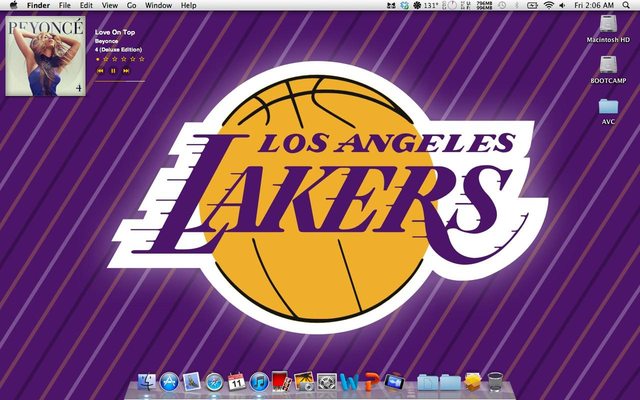Launch Microsoft Word blue W icon
The height and width of the screenshot is (400, 640).
pyautogui.click(x=349, y=382)
